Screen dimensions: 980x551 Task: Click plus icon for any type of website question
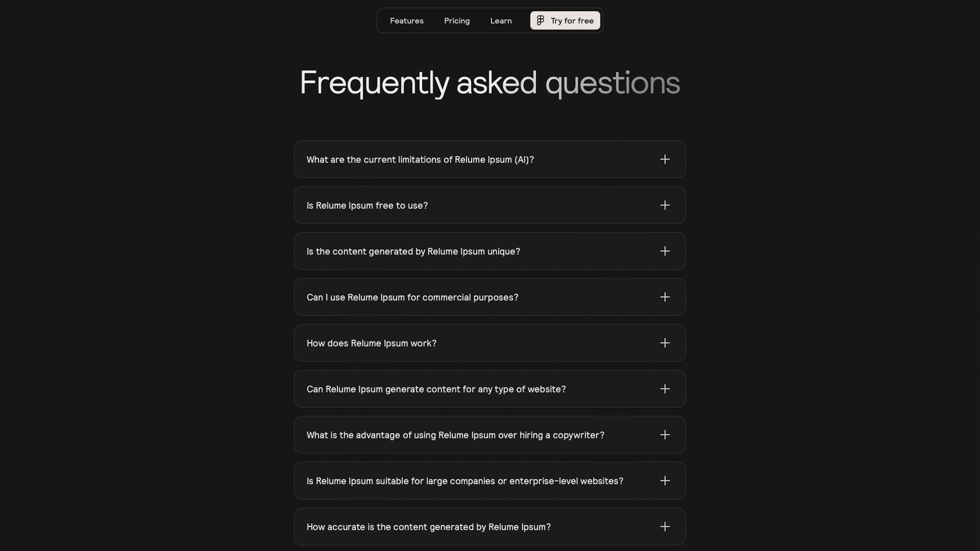(665, 389)
